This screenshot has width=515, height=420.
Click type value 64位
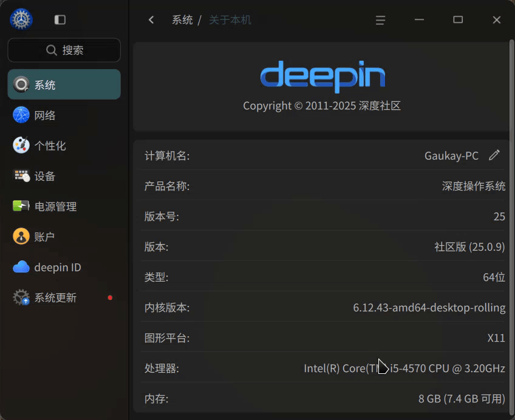(x=494, y=277)
